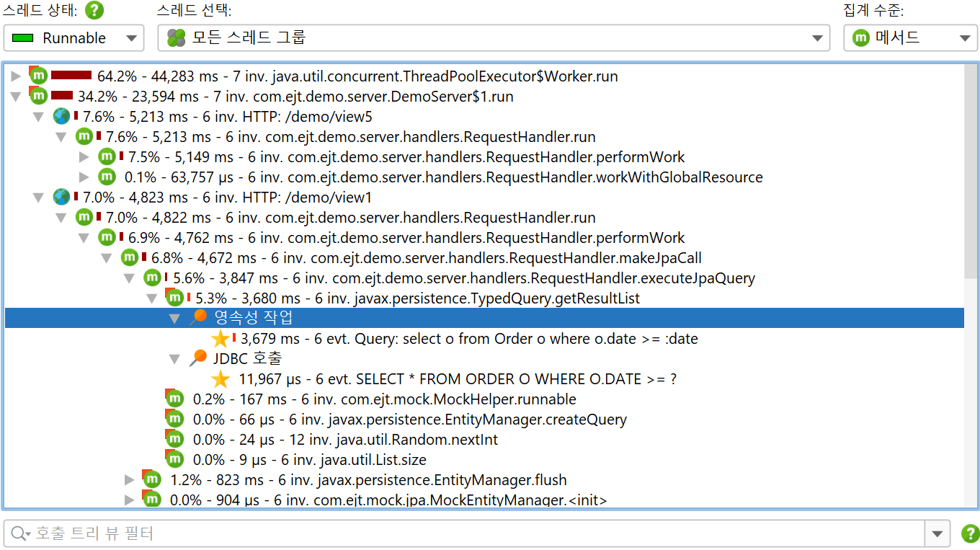Collapse DemoServer$1.run node
The image size is (980, 550).
(x=16, y=97)
